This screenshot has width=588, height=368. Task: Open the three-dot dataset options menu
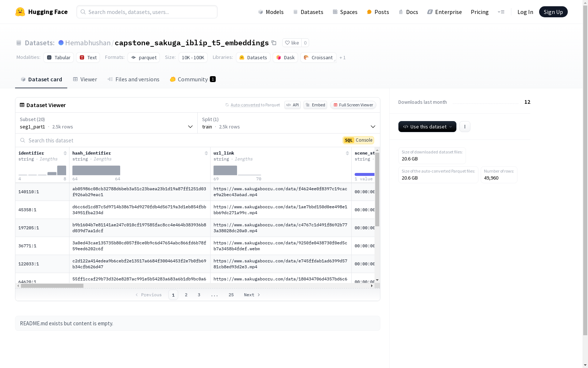coord(465,127)
